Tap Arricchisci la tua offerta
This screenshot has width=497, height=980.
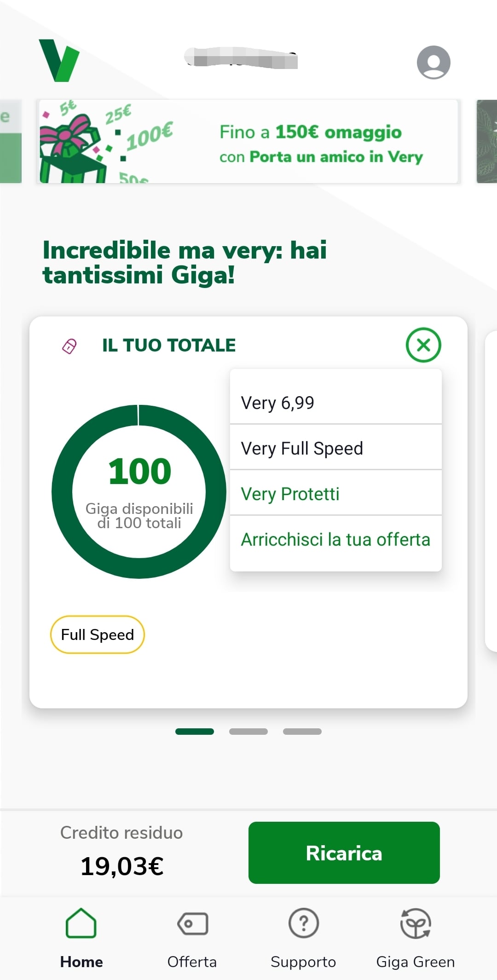point(335,539)
